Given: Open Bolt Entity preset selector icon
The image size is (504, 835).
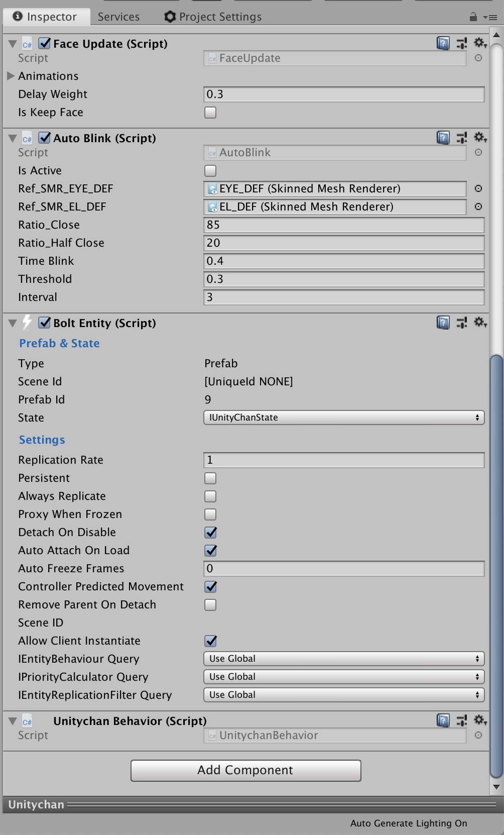Looking at the screenshot, I should pos(462,323).
